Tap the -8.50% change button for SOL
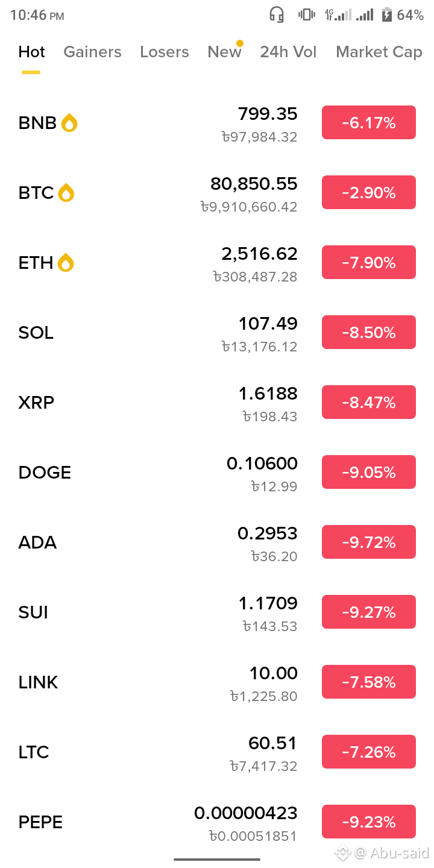This screenshot has height=868, width=434. [x=369, y=332]
